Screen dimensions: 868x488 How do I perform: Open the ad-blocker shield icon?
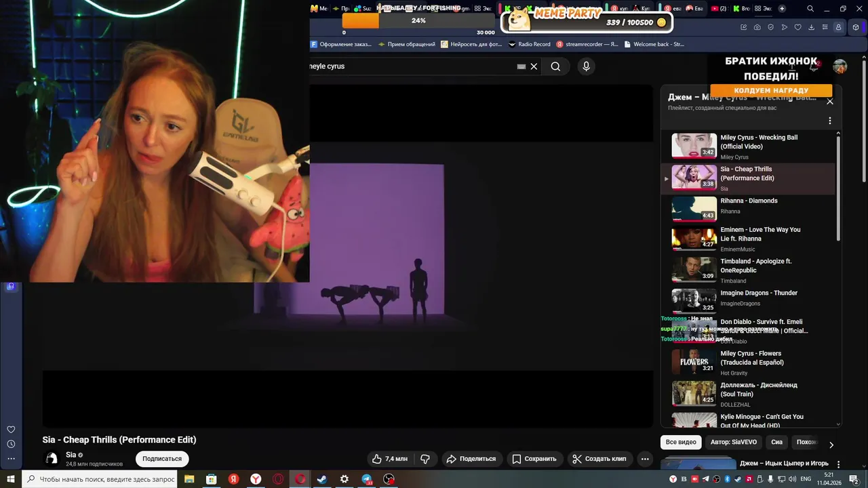pyautogui.click(x=770, y=27)
